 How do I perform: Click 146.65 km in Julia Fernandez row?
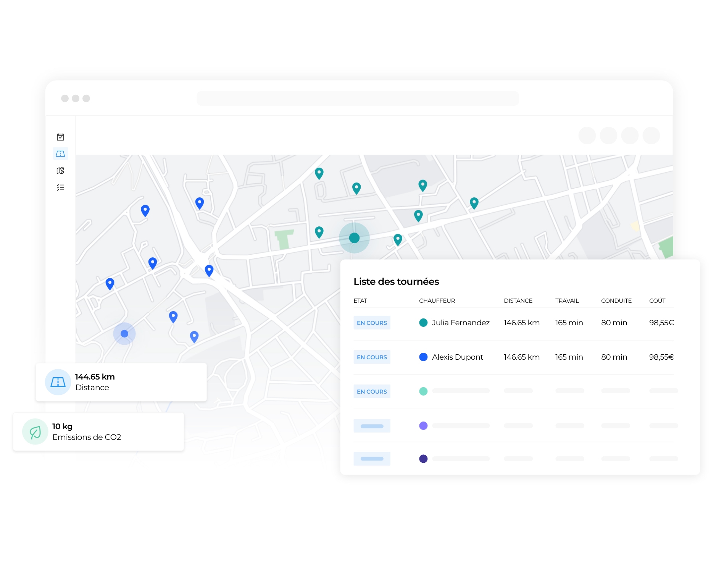[x=522, y=323]
